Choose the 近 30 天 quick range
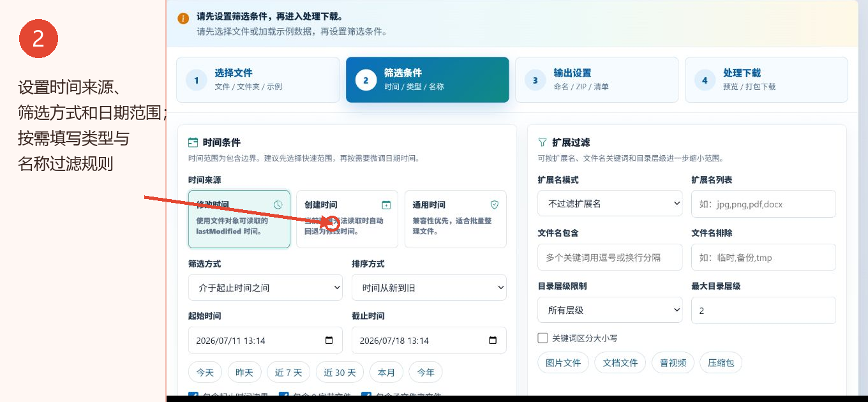Screen dimensions: 868x402 coord(340,372)
